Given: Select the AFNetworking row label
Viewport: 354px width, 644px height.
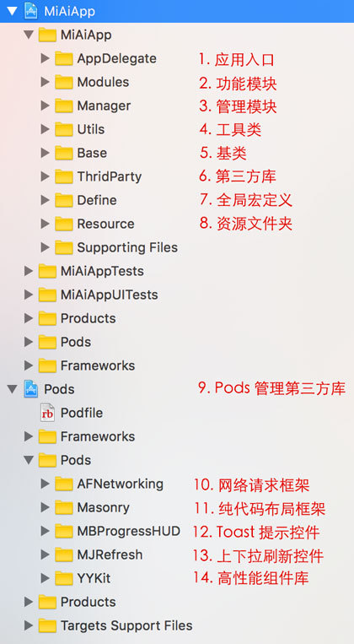Looking at the screenshot, I should [121, 484].
